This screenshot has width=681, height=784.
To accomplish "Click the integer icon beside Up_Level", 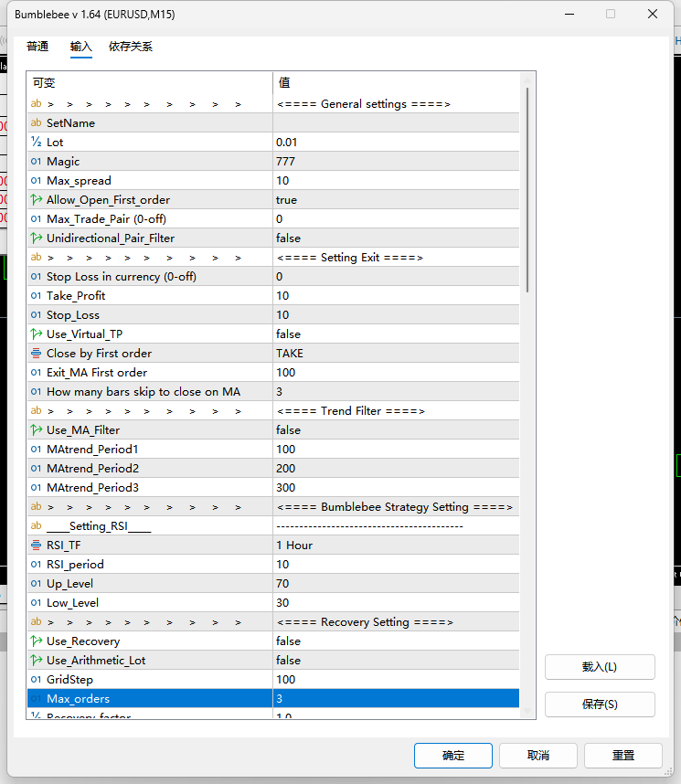I will 36,584.
